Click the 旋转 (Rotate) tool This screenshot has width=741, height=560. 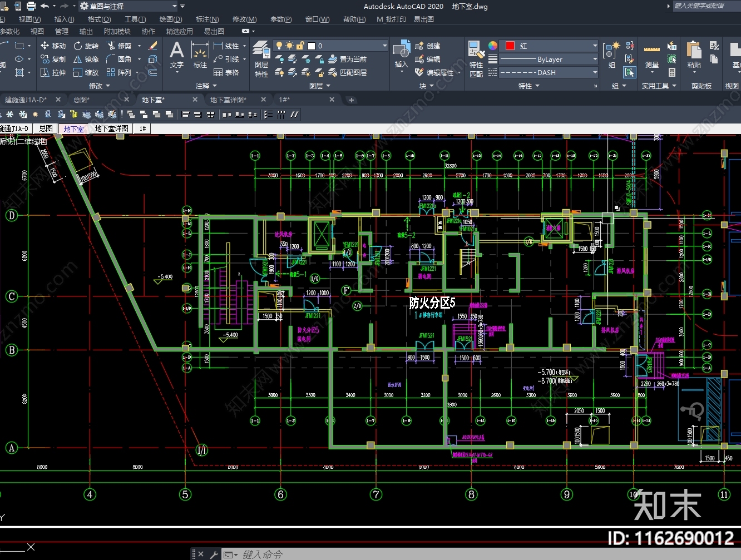(x=86, y=46)
